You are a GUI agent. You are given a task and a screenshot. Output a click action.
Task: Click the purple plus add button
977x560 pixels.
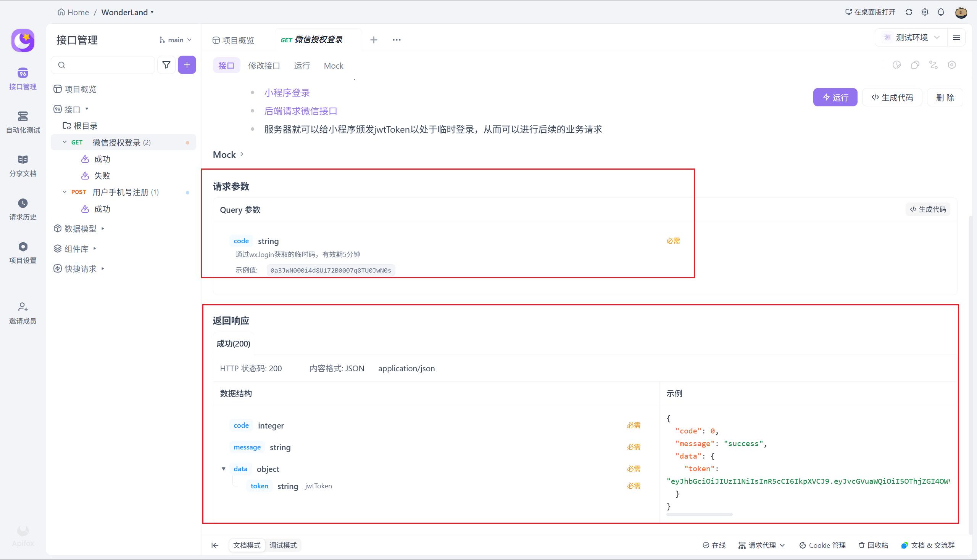[x=187, y=65]
